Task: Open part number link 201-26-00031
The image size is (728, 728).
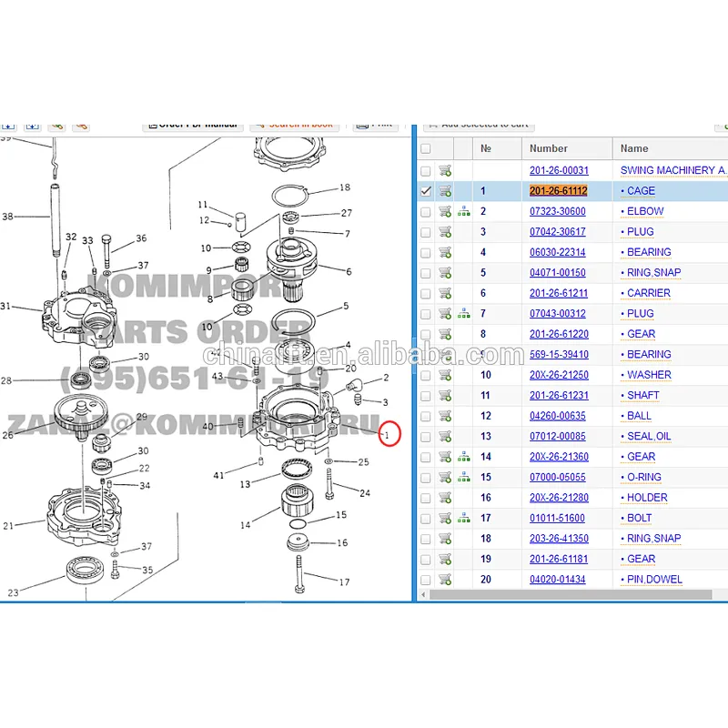Action: click(x=559, y=170)
